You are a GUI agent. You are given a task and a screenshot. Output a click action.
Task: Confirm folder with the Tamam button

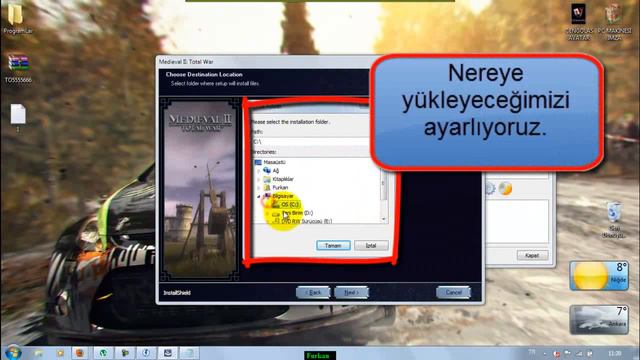tap(333, 246)
